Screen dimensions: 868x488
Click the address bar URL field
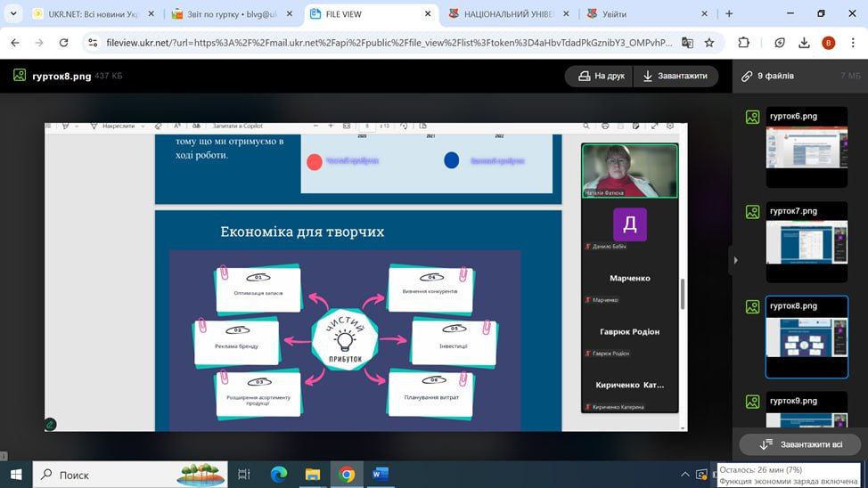pos(383,43)
